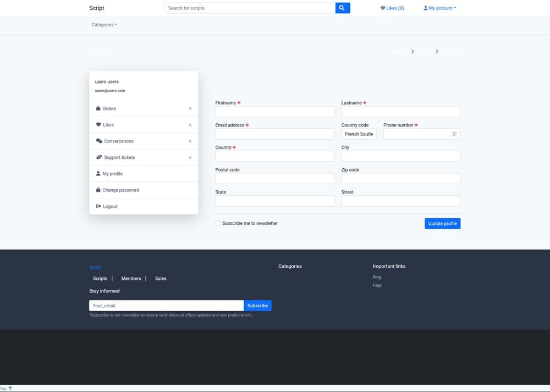
Task: Toggle Subscribe me to newsletter checkbox
Action: click(x=218, y=223)
